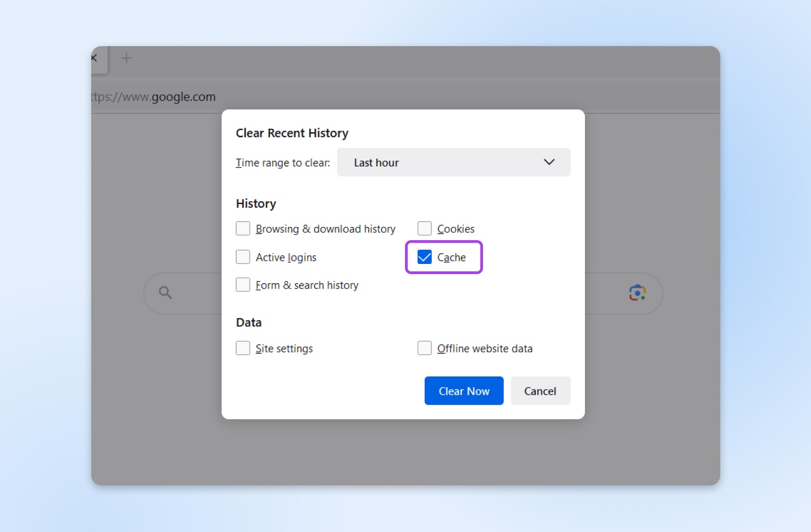The image size is (811, 532).
Task: Enable the Cookies checkbox
Action: click(424, 229)
